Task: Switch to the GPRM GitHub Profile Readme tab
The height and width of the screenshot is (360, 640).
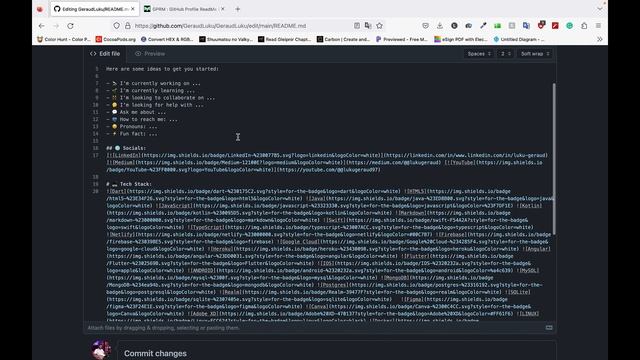Action: tap(184, 9)
